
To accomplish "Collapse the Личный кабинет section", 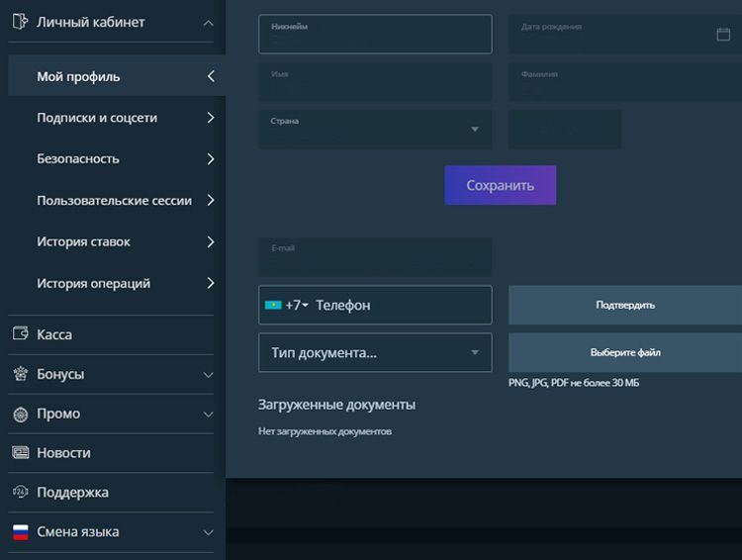I will (207, 22).
